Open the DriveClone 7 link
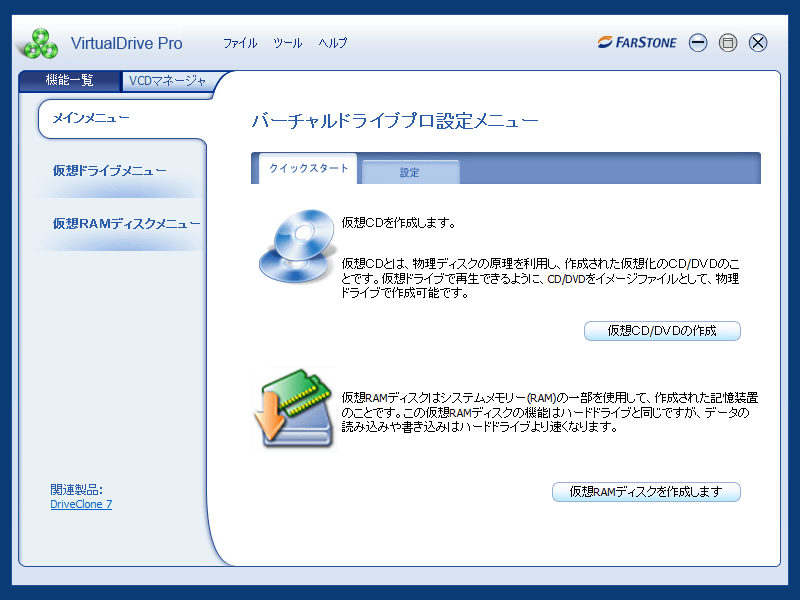800x600 pixels. click(81, 504)
